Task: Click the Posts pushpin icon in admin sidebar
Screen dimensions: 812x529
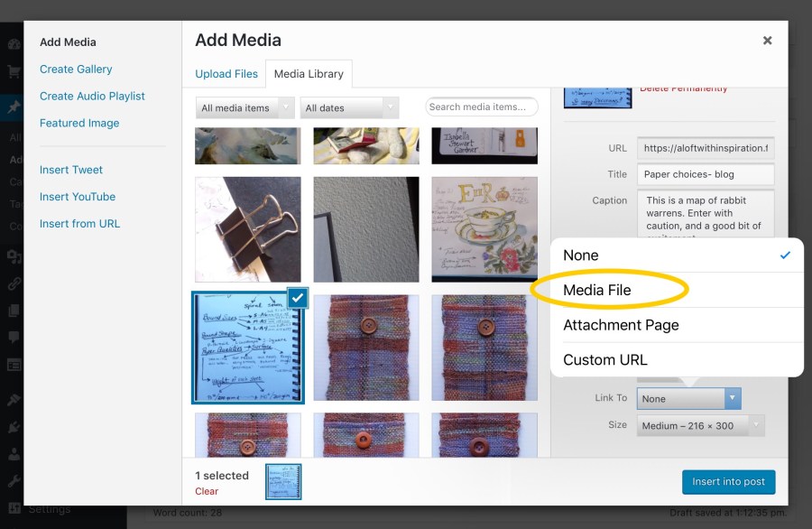Action: tap(13, 107)
